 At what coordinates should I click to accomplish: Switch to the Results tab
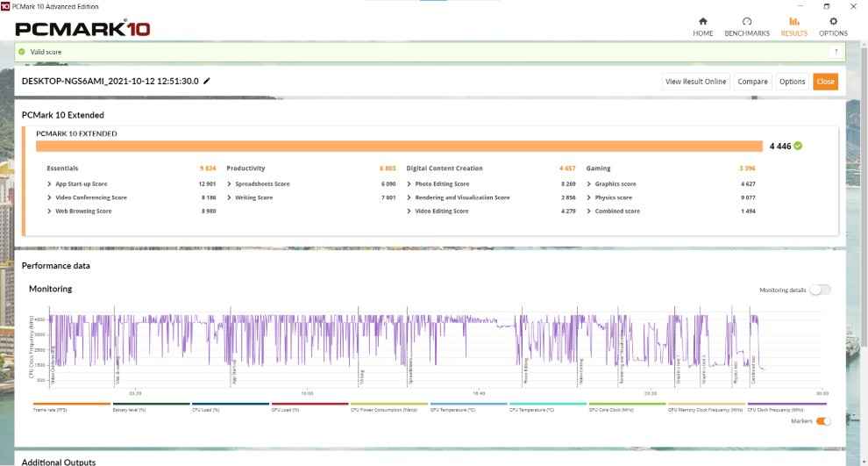click(x=793, y=26)
